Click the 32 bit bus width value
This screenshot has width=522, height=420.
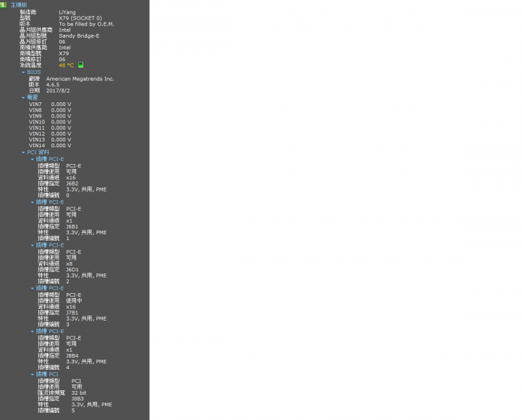[x=79, y=393]
